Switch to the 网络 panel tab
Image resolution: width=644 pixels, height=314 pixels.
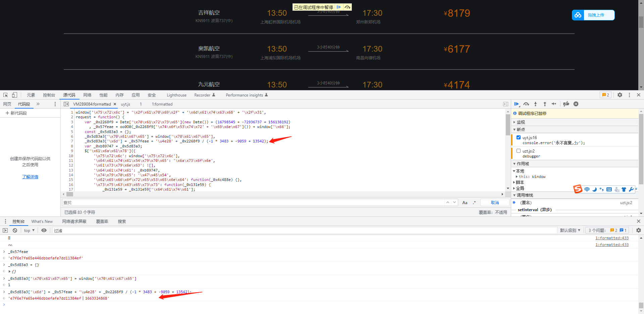[x=87, y=95]
